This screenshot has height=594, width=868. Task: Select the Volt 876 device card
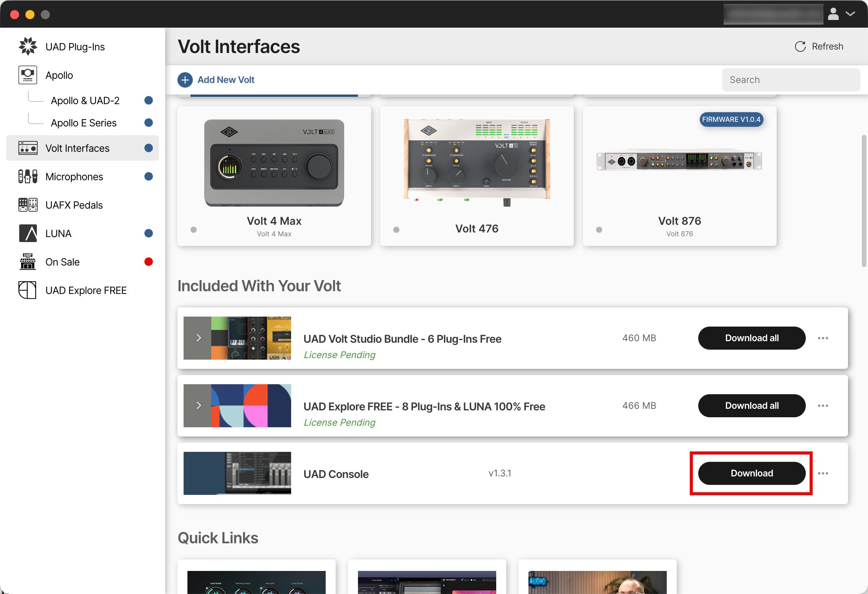coord(680,176)
